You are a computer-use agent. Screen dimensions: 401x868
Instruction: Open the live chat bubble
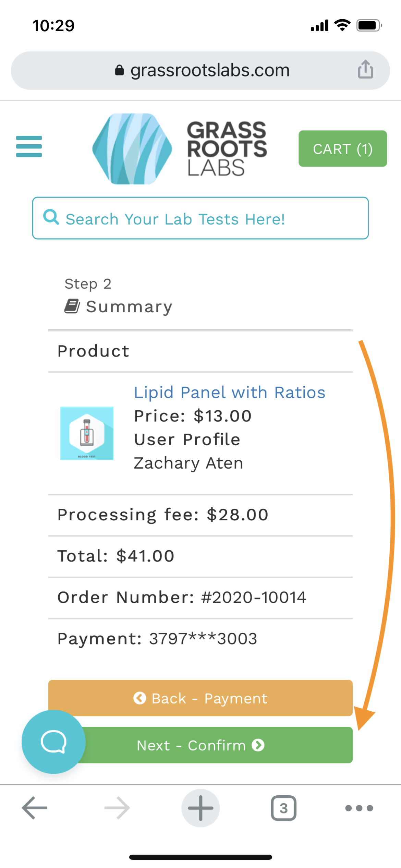53,742
